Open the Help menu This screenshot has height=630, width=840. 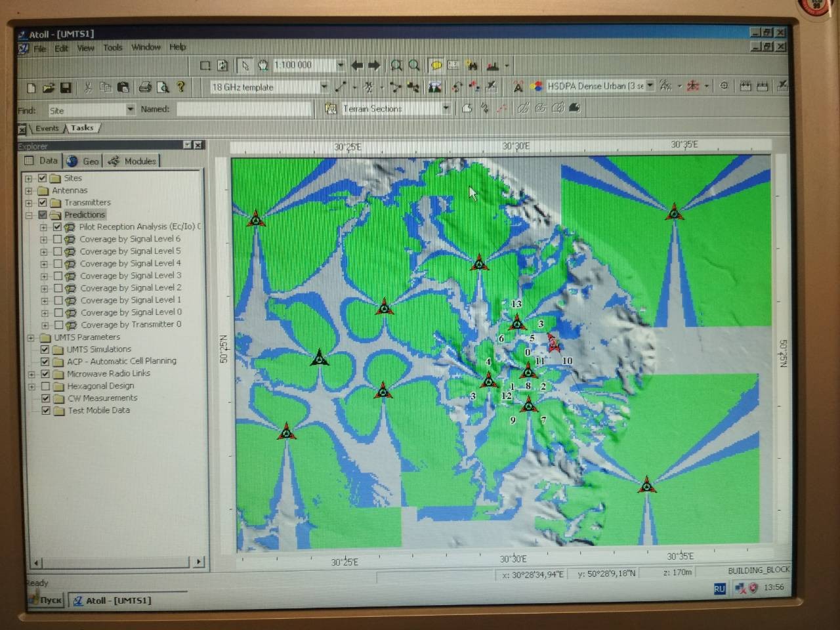177,47
